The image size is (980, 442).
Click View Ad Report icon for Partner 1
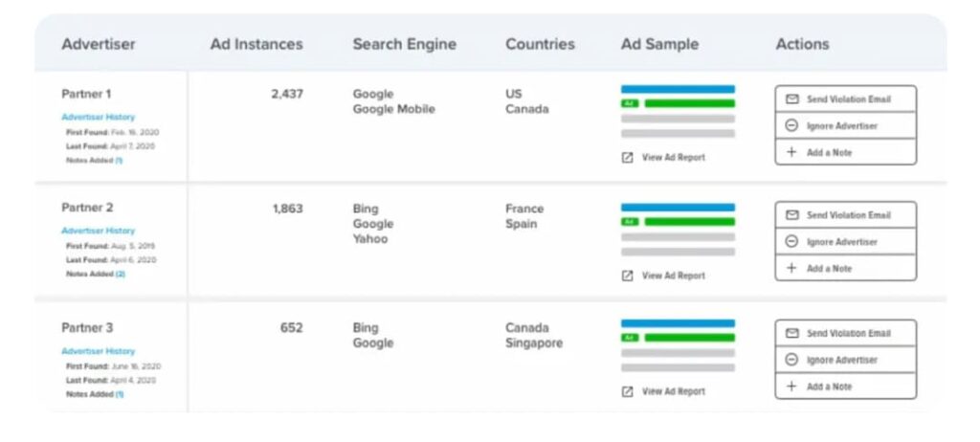coord(628,158)
